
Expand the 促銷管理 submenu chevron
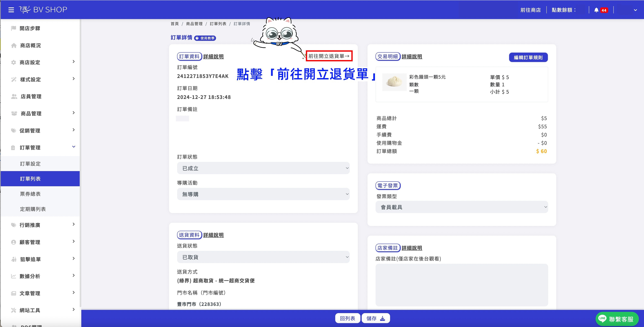click(x=74, y=130)
